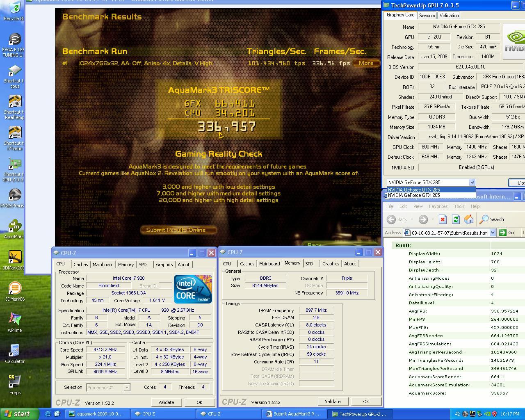
Task: Click the browser Home icon
Action: coord(469,219)
